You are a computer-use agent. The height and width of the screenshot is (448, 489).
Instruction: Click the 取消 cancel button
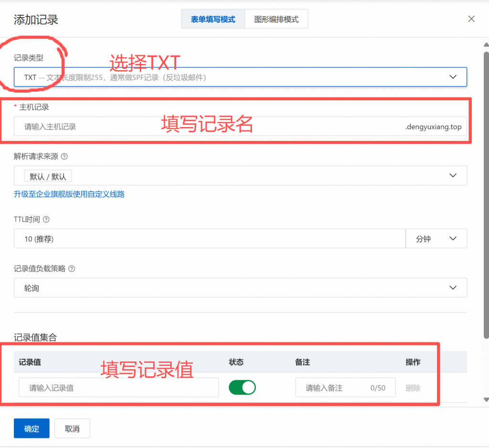tap(72, 428)
